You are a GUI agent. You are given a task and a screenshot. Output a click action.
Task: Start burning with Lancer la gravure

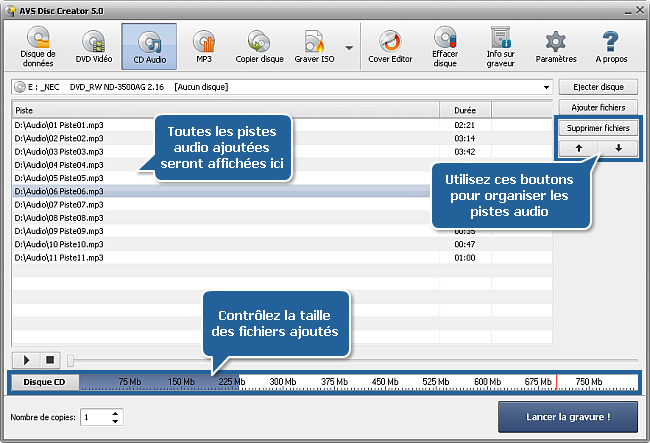pos(567,416)
